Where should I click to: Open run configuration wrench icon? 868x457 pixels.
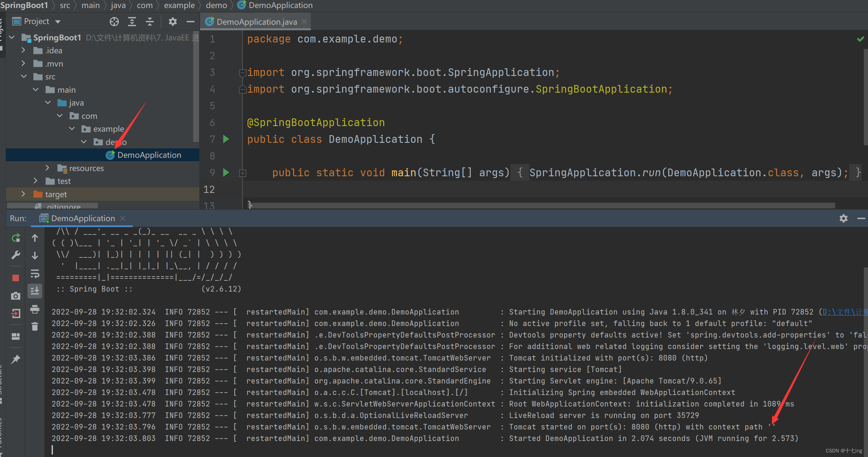[x=16, y=255]
